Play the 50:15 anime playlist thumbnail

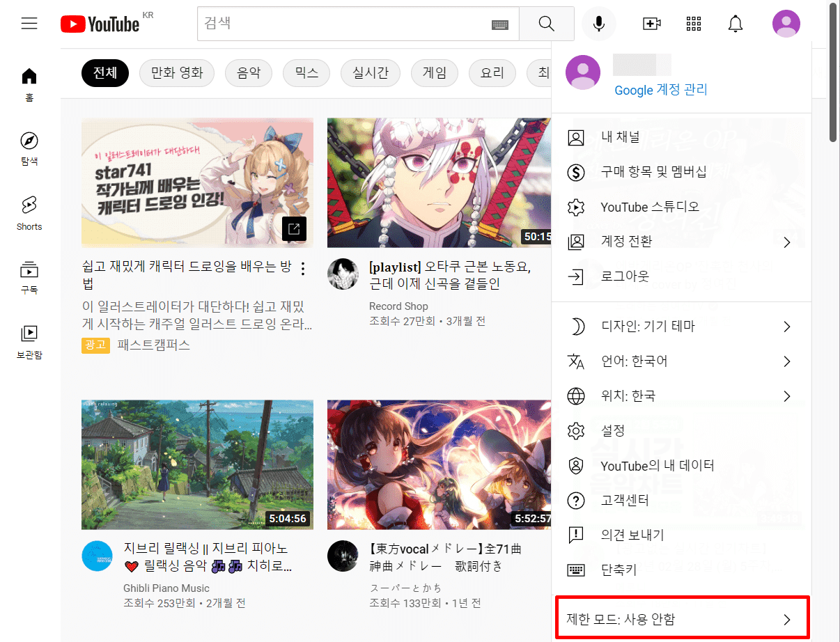click(439, 182)
